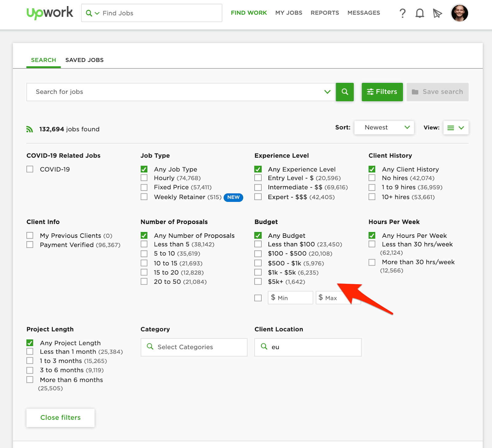Uncheck Any Budget
The image size is (492, 448).
click(x=258, y=235)
